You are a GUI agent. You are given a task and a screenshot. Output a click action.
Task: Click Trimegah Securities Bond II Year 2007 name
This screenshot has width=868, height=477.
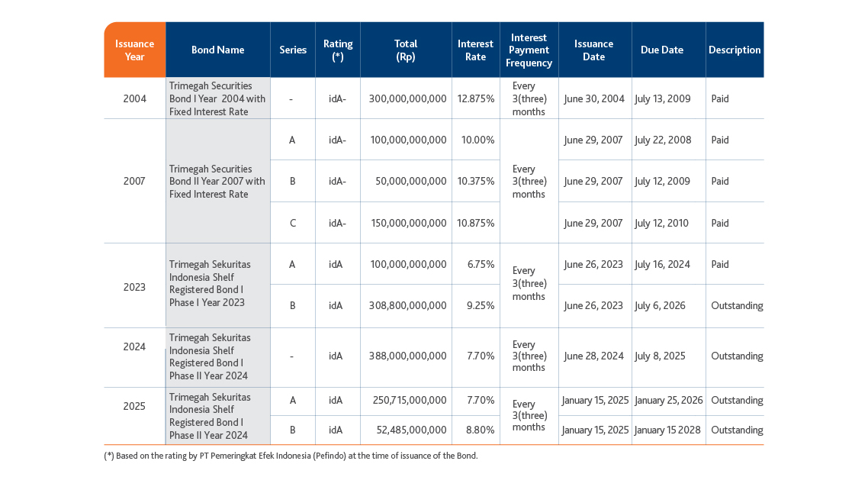pos(217,181)
